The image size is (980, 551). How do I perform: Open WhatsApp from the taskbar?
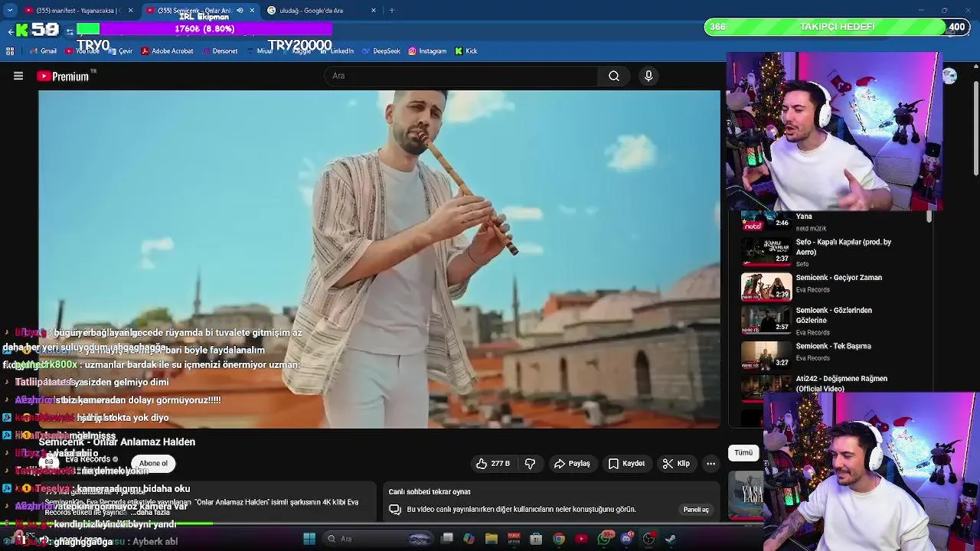pyautogui.click(x=605, y=539)
